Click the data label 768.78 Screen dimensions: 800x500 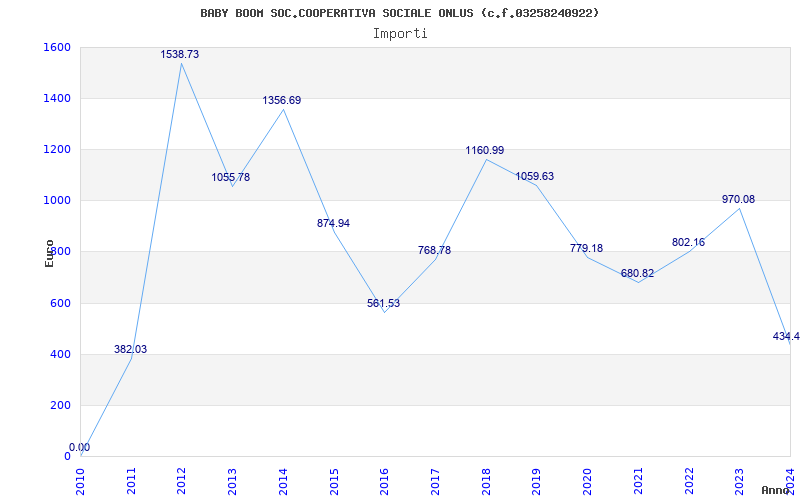(x=434, y=251)
